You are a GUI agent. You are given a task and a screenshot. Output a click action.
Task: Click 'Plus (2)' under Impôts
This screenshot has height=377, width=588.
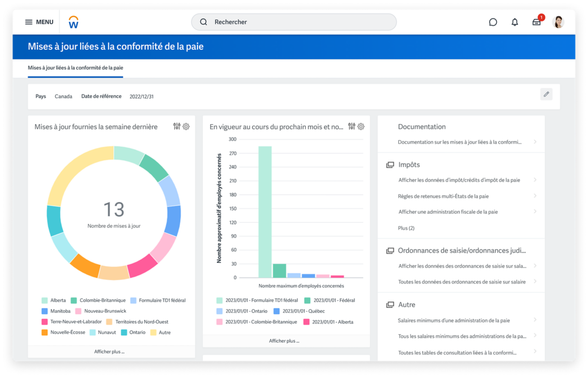point(406,228)
